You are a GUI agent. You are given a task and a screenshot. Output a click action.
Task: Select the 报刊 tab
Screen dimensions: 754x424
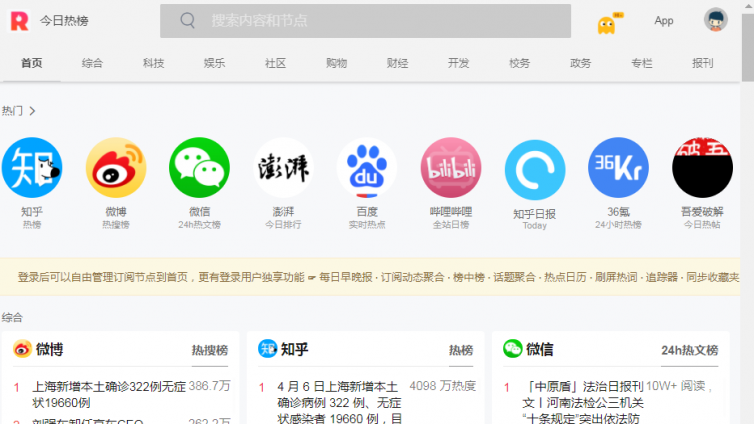point(703,63)
